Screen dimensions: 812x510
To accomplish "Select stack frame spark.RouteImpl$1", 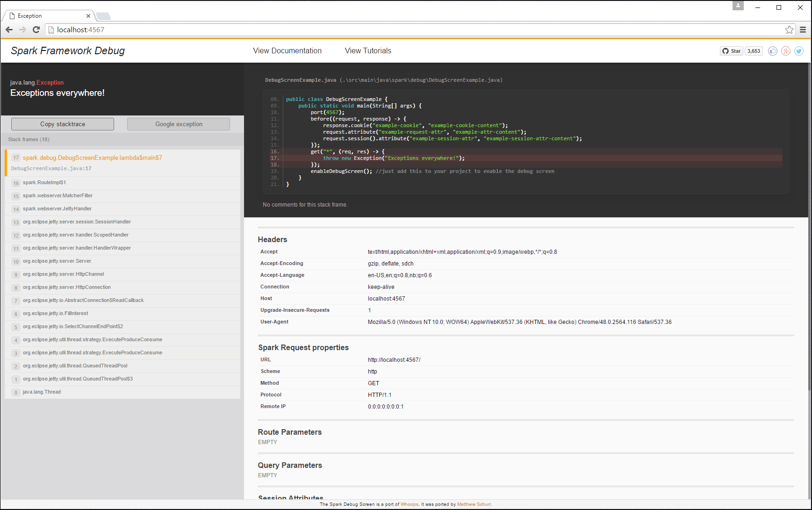I will pyautogui.click(x=44, y=183).
